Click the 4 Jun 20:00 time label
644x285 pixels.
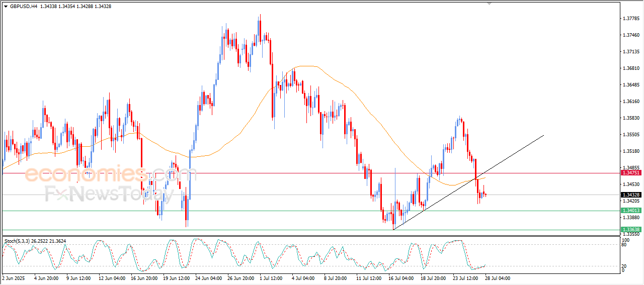pos(47,278)
